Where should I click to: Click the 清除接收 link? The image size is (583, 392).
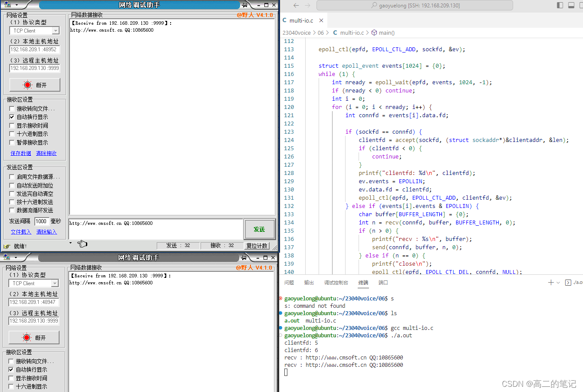[46, 153]
